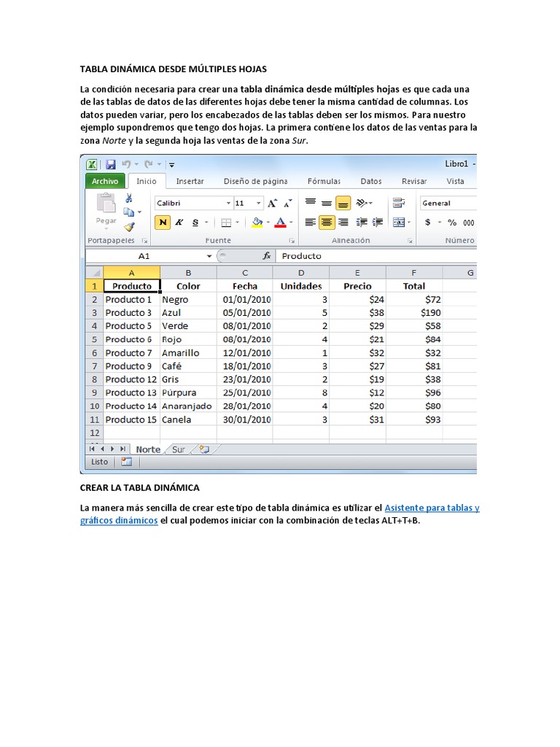Viewport: 560px width, 747px height.
Task: Click the middle vertical align icon
Action: [x=326, y=203]
